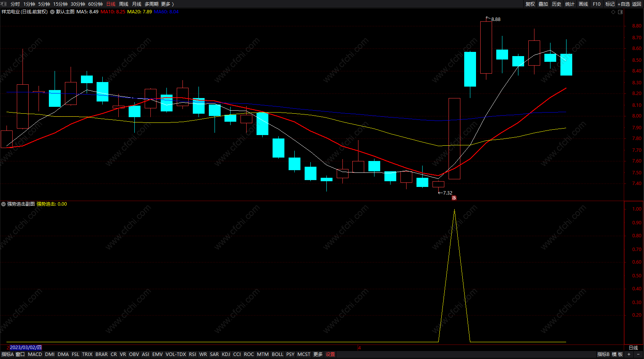644x359 pixels.
Task: Select the 月线 monthly chart tab
Action: 137,4
